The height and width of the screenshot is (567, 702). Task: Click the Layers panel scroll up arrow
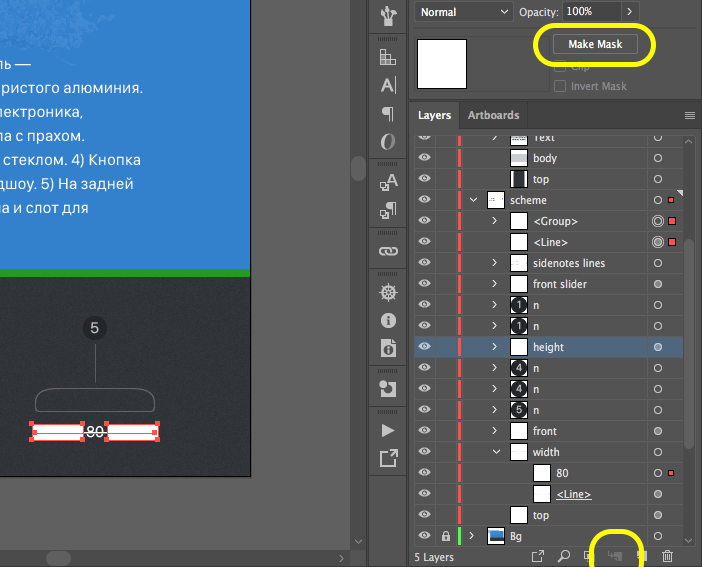click(x=689, y=142)
